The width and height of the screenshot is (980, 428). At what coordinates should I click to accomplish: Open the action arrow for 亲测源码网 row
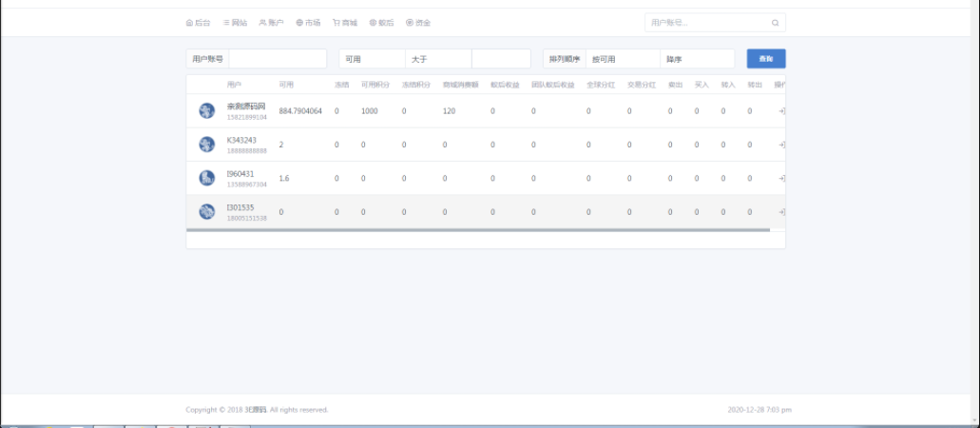[x=782, y=110]
